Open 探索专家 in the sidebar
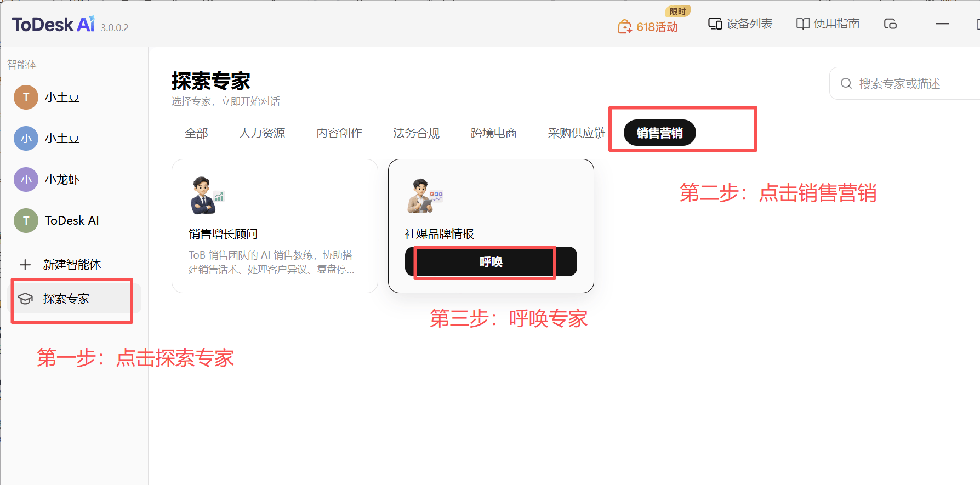Viewport: 980px width, 485px height. (74, 299)
